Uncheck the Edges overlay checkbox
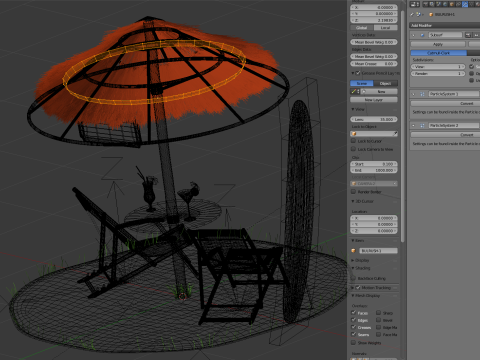Screen dimensions: 480x360 point(353,320)
